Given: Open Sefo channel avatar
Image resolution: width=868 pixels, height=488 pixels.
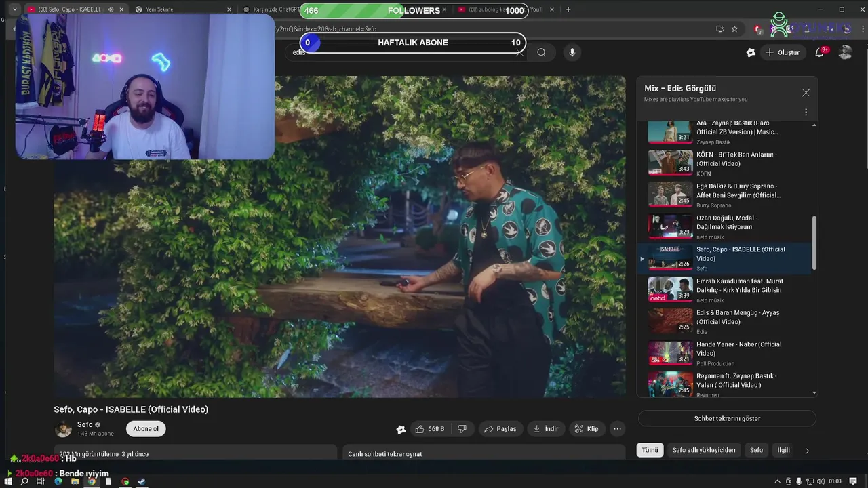Looking at the screenshot, I should (63, 429).
